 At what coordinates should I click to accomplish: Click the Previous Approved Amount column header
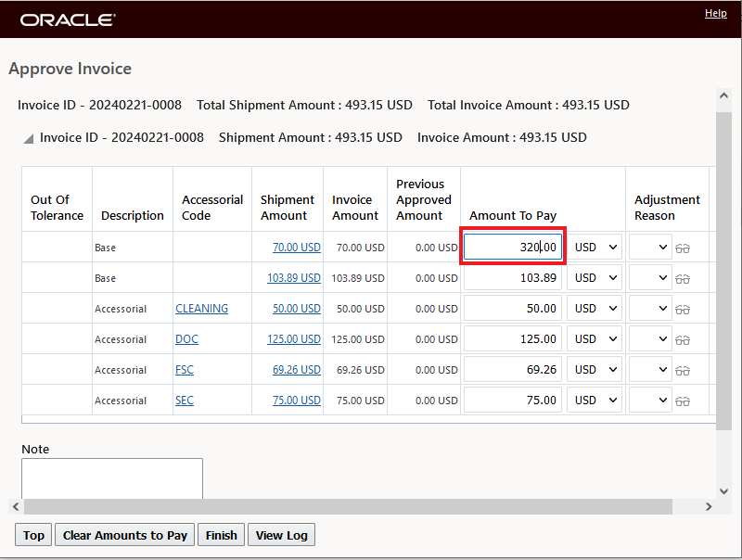point(424,199)
